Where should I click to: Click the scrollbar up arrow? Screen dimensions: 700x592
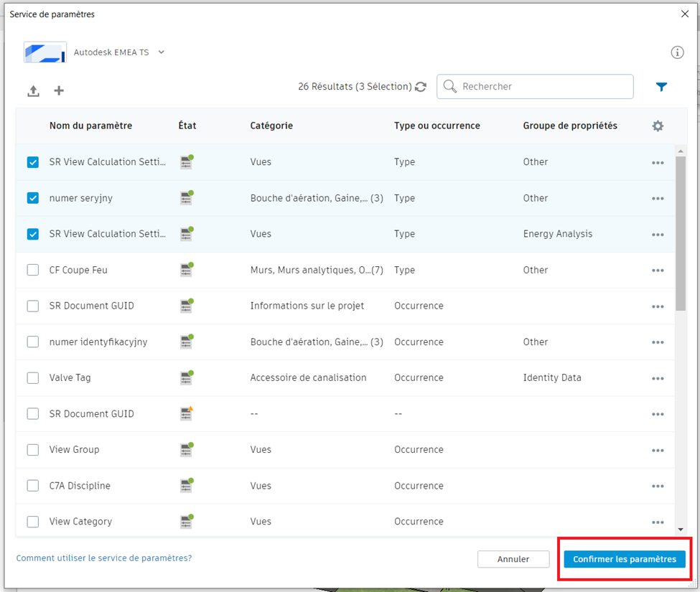[681, 151]
